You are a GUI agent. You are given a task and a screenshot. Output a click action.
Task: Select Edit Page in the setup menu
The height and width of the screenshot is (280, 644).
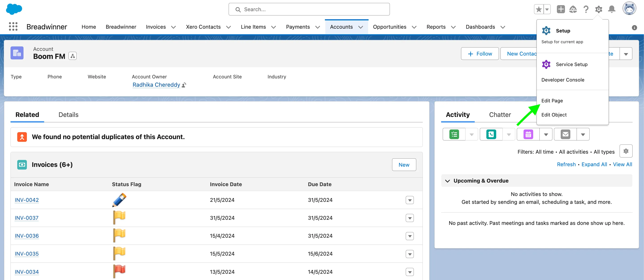click(x=552, y=101)
